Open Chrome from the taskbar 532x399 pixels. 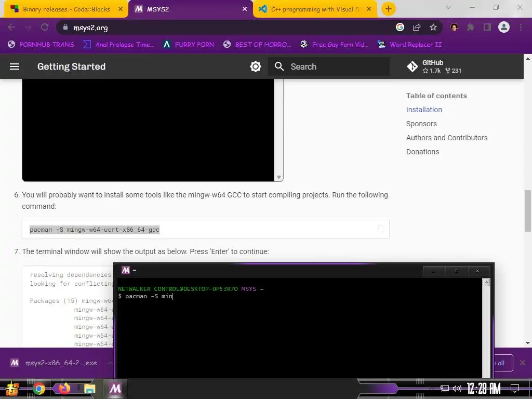38,389
